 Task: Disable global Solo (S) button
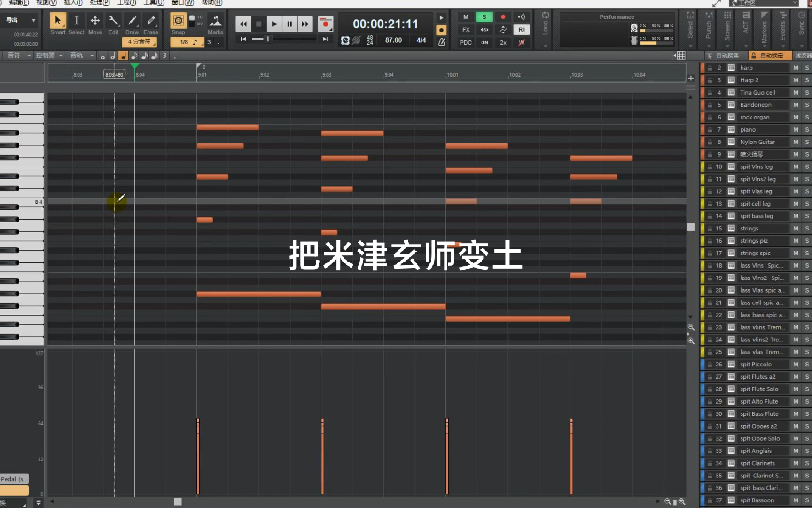point(484,17)
